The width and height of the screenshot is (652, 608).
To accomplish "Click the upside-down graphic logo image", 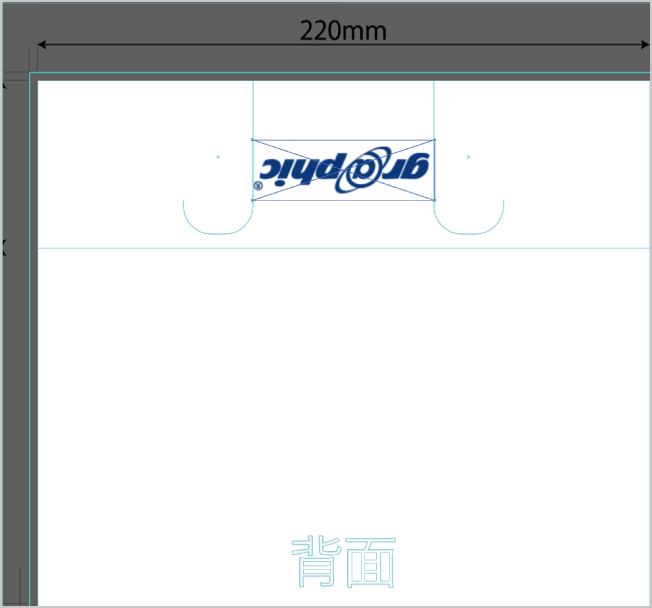I will (343, 170).
